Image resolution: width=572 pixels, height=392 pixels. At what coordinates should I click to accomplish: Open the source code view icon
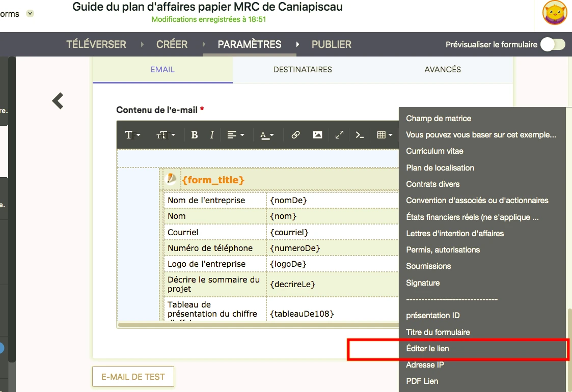coord(360,135)
